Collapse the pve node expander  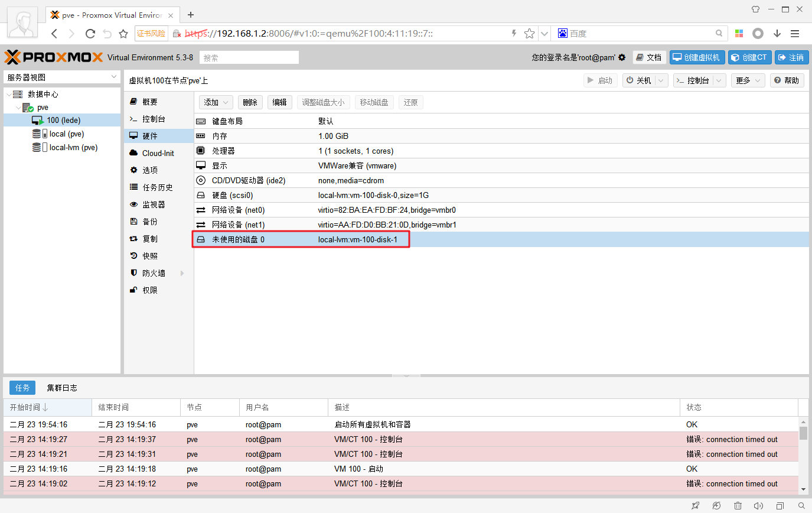18,108
